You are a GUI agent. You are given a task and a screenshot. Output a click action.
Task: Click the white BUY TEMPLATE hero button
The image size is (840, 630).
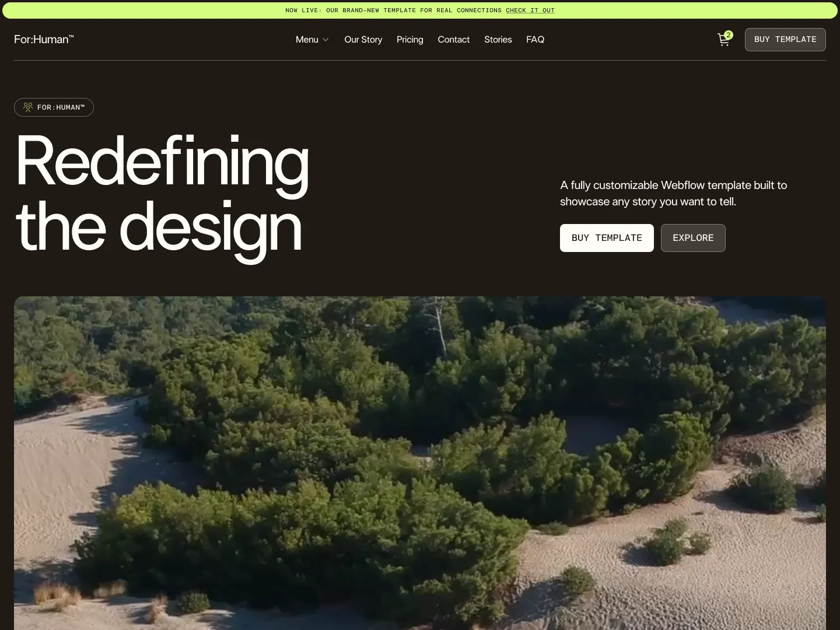tap(607, 238)
